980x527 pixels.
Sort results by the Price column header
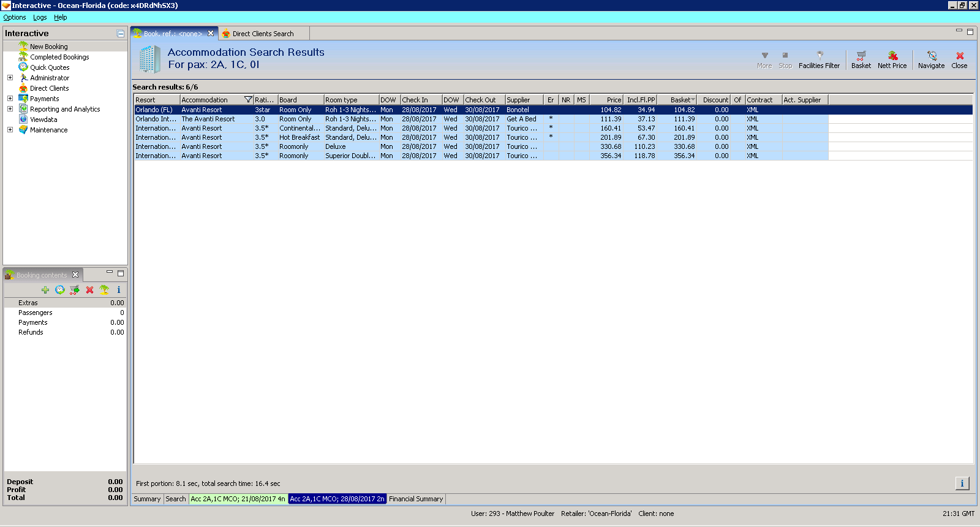click(x=607, y=100)
